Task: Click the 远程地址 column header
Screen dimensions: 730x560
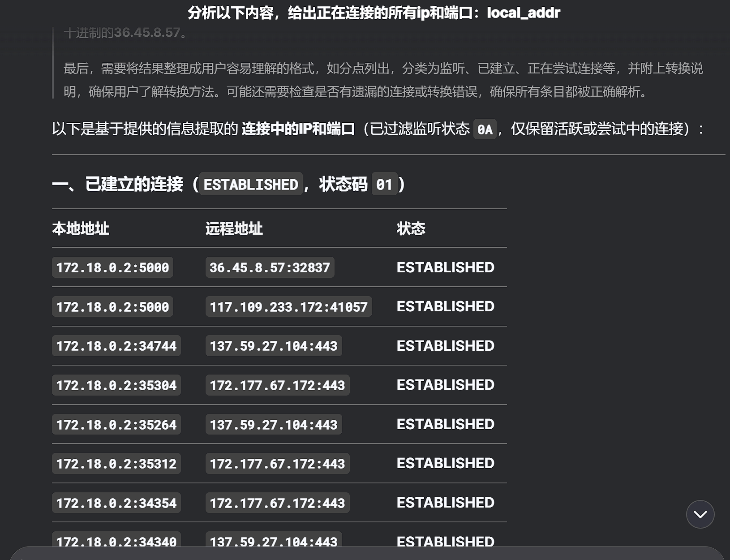Action: [234, 228]
